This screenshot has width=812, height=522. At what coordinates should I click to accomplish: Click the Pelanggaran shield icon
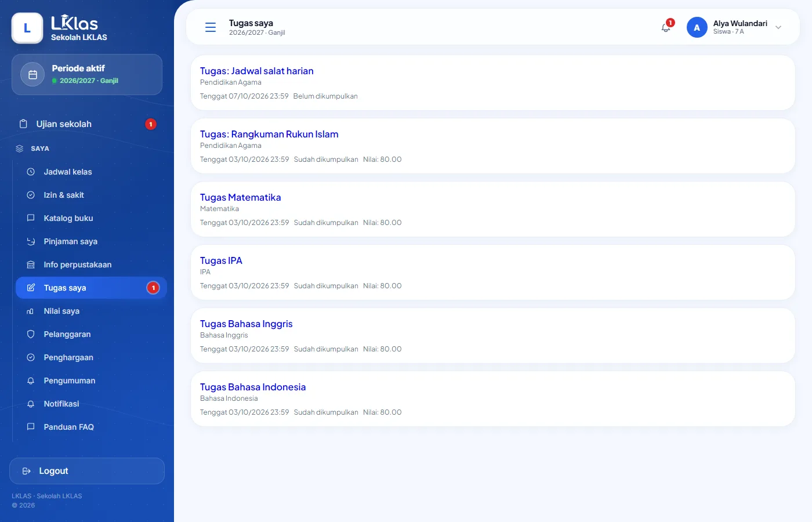point(31,334)
